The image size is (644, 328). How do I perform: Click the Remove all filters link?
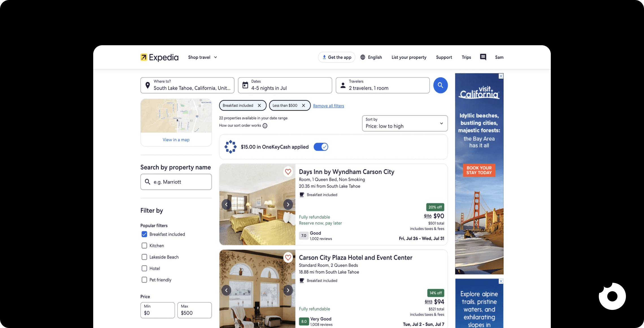tap(328, 105)
